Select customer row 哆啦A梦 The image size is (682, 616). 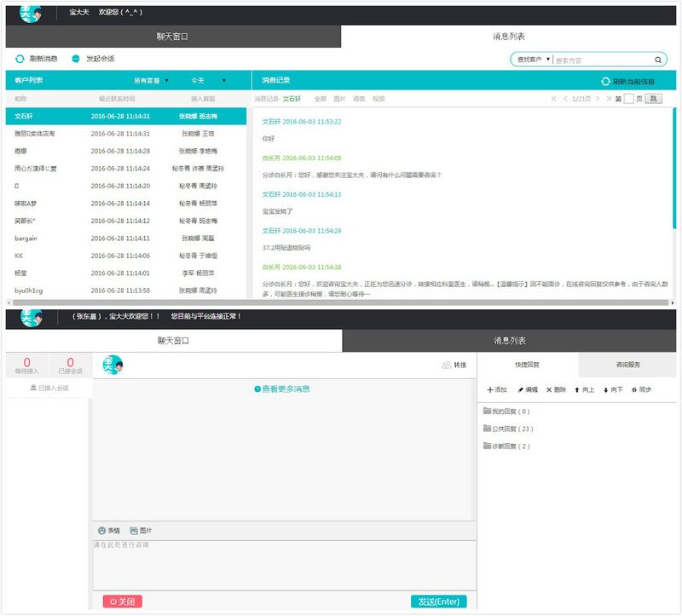(x=125, y=204)
